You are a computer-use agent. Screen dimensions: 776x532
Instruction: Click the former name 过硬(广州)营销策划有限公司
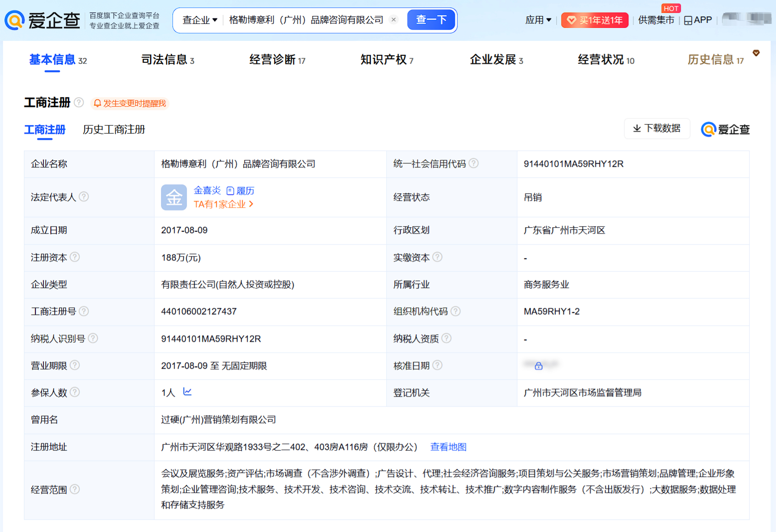218,420
